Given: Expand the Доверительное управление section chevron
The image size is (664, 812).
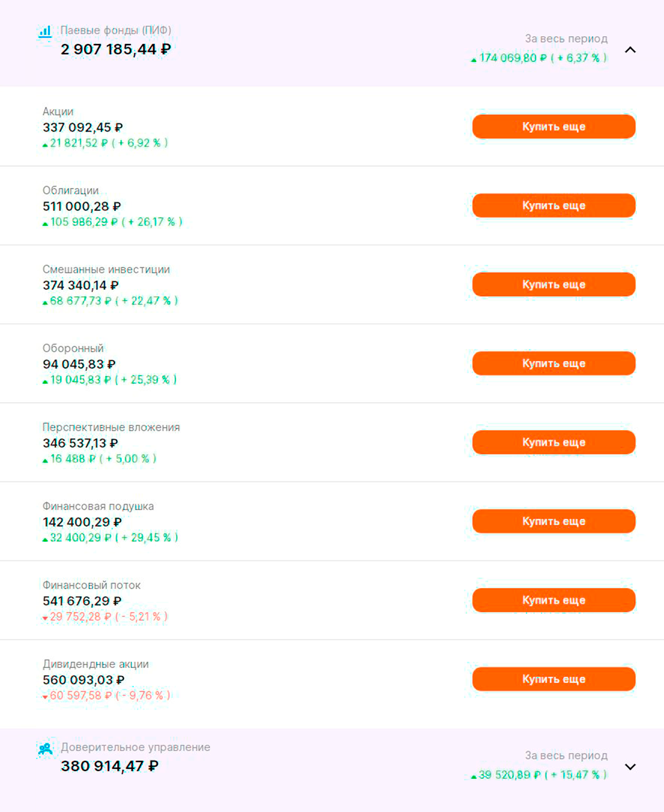Looking at the screenshot, I should click(x=630, y=767).
